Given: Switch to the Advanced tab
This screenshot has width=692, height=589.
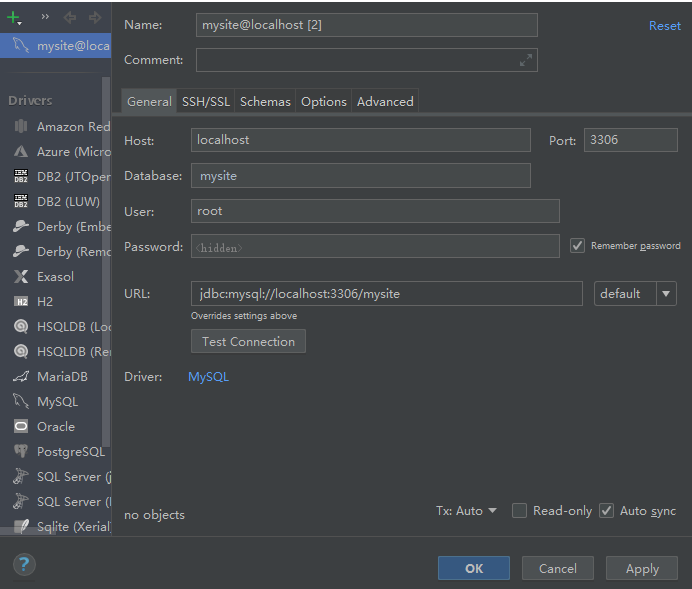Looking at the screenshot, I should tap(385, 101).
